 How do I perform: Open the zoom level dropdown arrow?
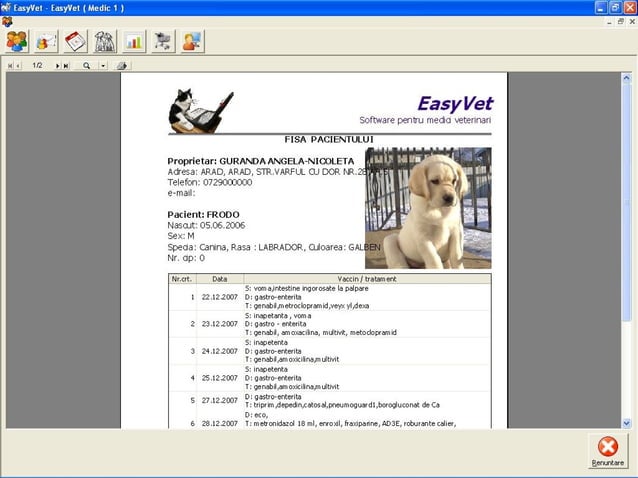[103, 65]
